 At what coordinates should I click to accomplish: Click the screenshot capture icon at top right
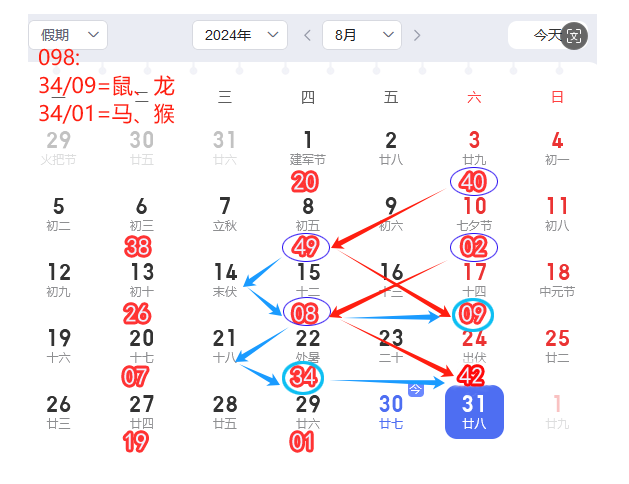tap(574, 36)
